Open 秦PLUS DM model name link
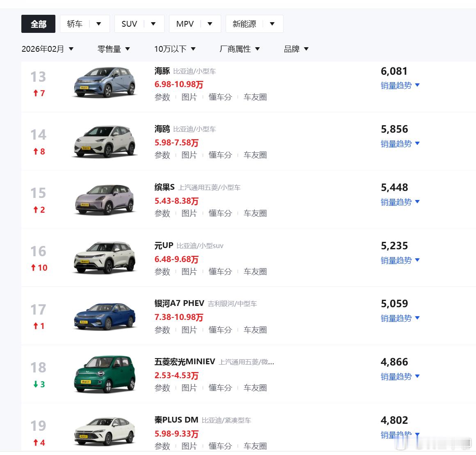Viewport: 476px width, 455px height. click(x=176, y=420)
